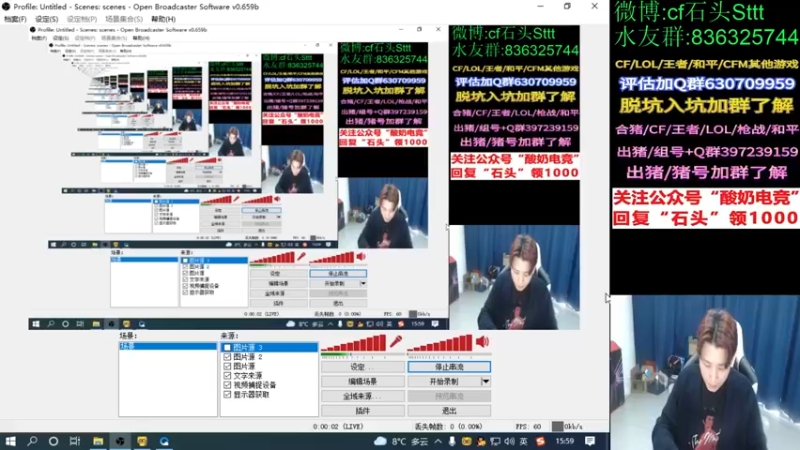Enable the 图片源 3 source checkbox
This screenshot has height=450, width=800.
click(x=228, y=347)
